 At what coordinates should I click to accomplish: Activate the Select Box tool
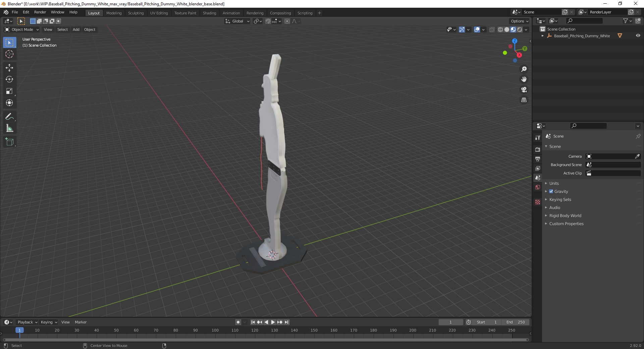(9, 43)
